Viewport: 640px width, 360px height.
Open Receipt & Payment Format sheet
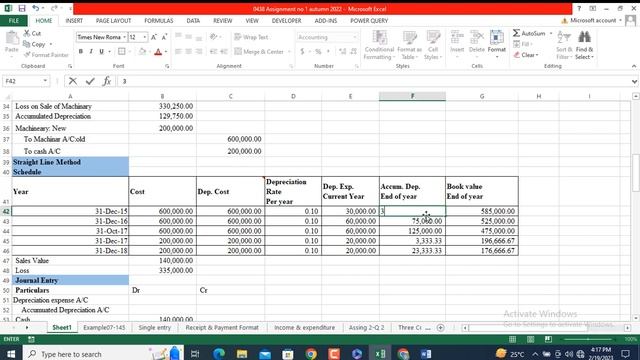tap(222, 328)
